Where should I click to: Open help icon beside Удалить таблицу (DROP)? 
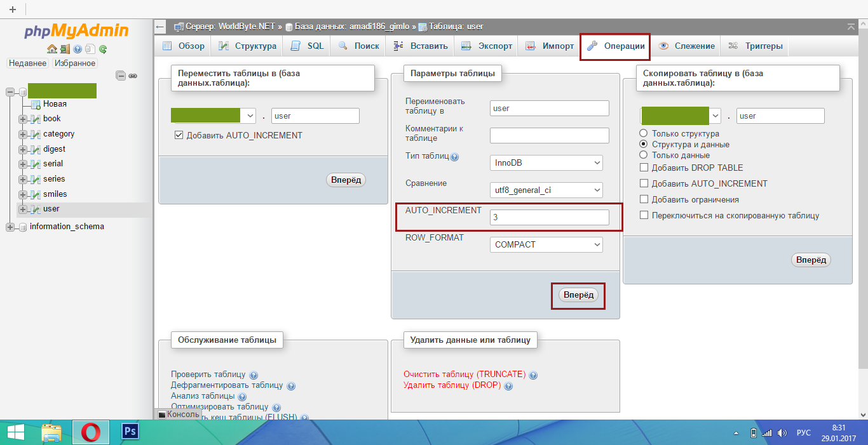(508, 386)
